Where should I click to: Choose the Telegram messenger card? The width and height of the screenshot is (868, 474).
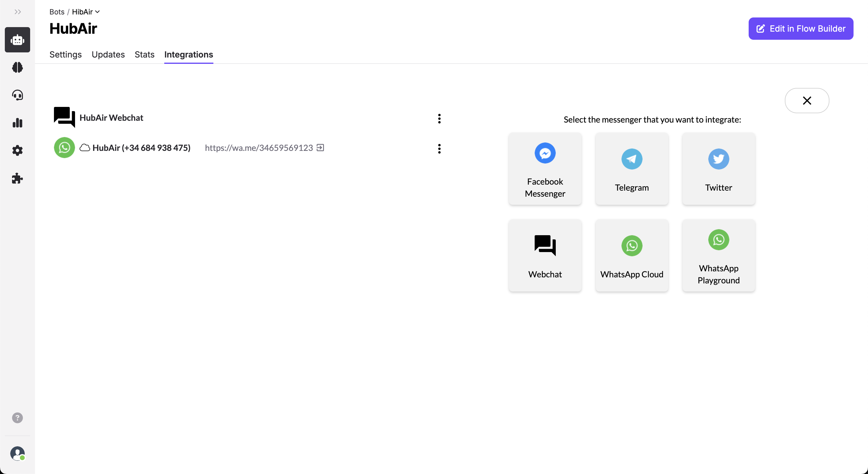coord(631,169)
